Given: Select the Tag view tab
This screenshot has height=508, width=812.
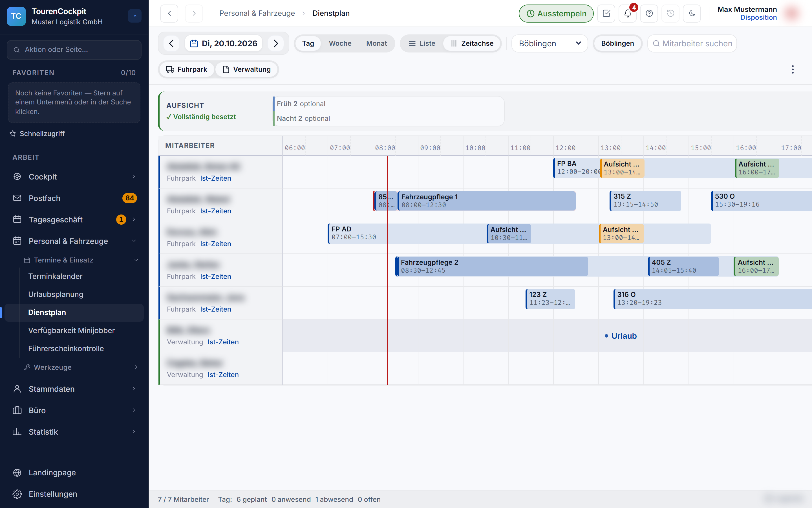Looking at the screenshot, I should [x=308, y=43].
